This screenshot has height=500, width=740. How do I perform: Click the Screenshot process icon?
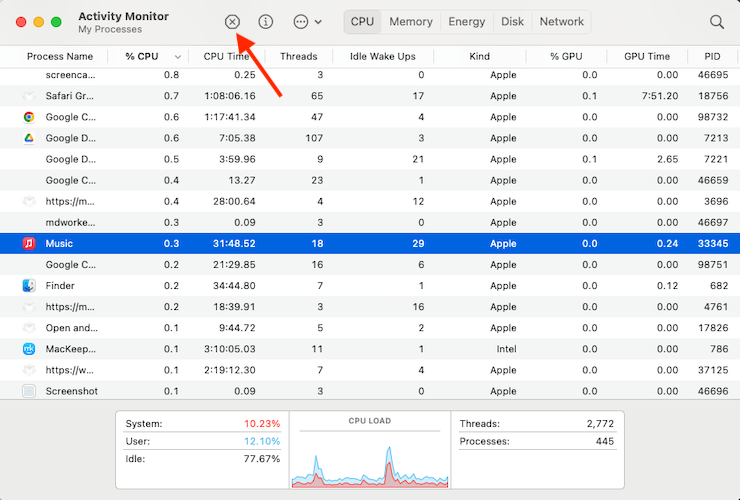[x=29, y=391]
